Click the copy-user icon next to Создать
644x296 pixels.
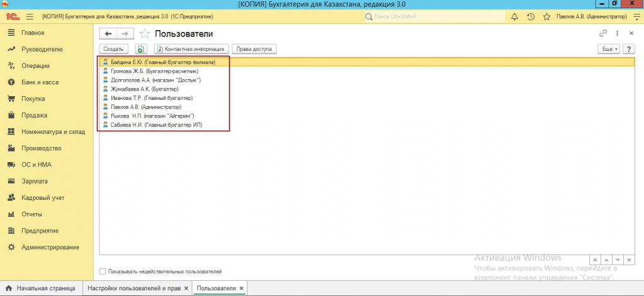tap(140, 49)
